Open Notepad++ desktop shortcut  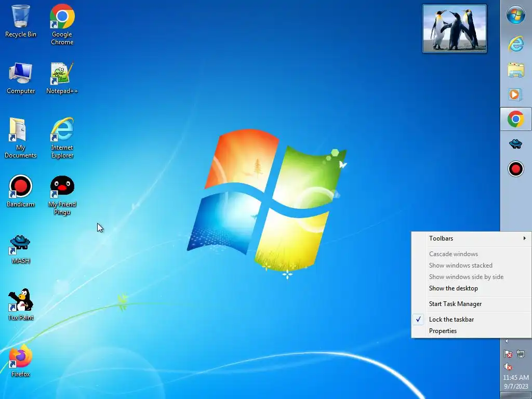62,78
